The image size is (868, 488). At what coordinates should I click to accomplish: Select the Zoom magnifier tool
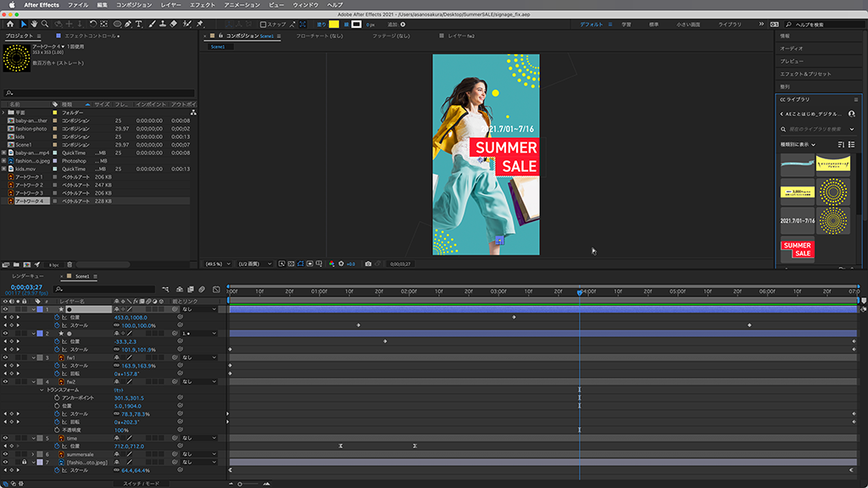tap(46, 24)
